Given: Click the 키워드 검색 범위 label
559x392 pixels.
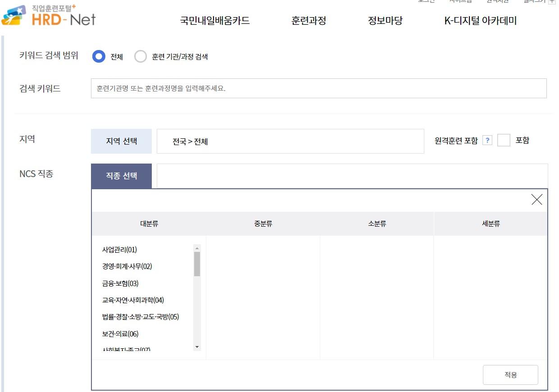Looking at the screenshot, I should 49,55.
